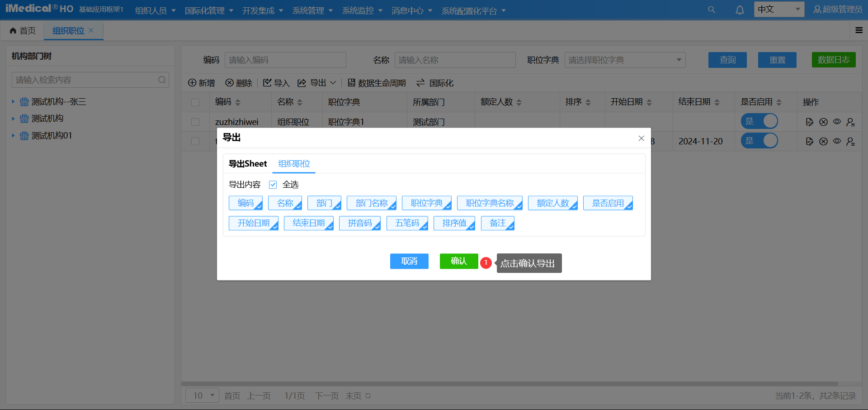Open the notification bell icon

coord(740,9)
